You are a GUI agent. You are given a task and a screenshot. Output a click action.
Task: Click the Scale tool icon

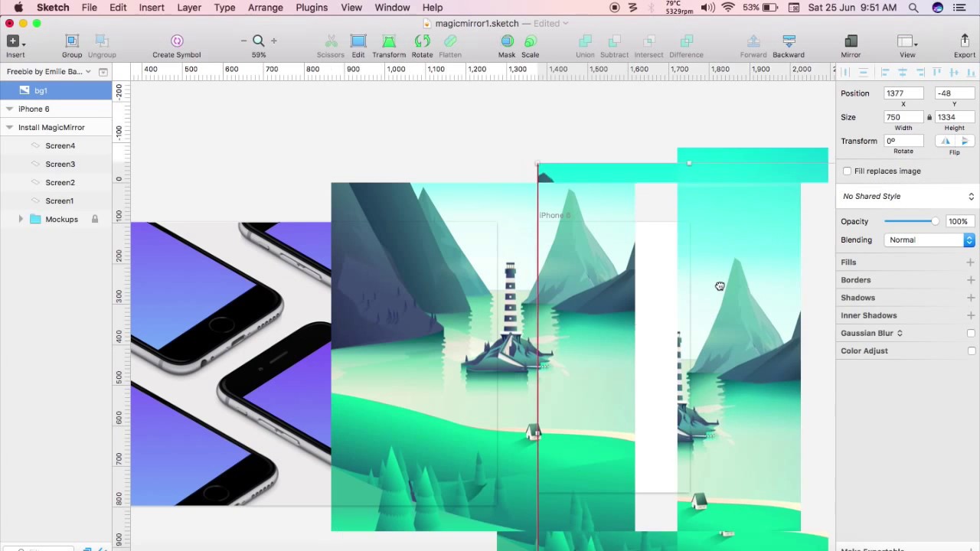click(530, 41)
